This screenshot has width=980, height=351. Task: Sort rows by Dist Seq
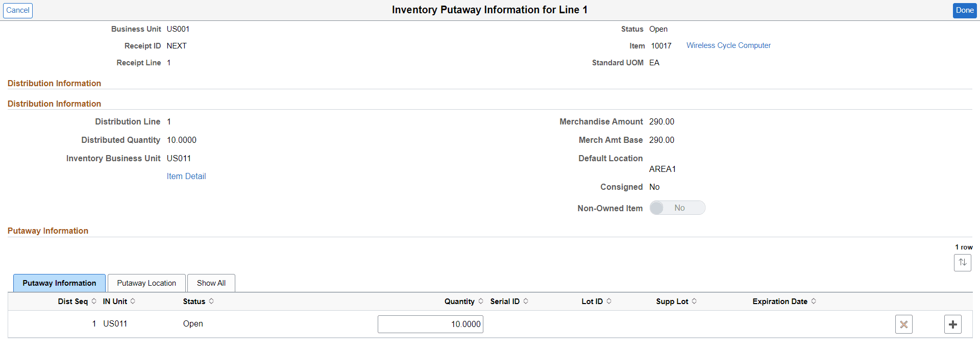tap(93, 301)
